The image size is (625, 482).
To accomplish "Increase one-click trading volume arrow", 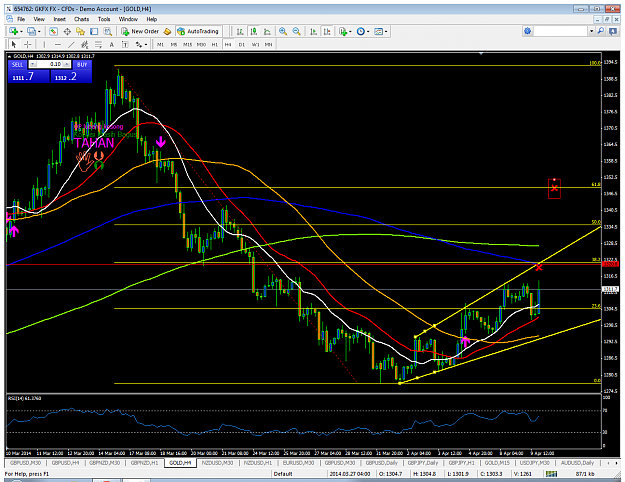I will pyautogui.click(x=67, y=64).
